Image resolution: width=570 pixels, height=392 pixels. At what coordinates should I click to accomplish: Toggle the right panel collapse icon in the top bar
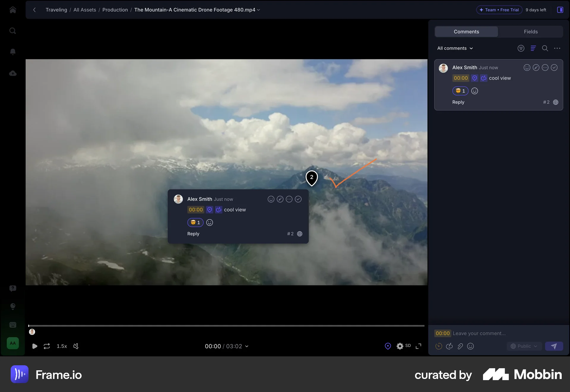click(x=560, y=10)
